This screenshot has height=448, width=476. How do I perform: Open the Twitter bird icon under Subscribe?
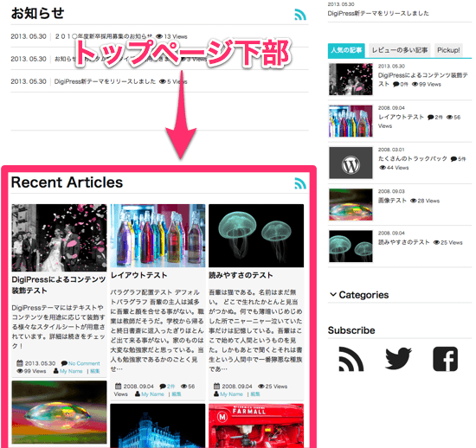[398, 359]
